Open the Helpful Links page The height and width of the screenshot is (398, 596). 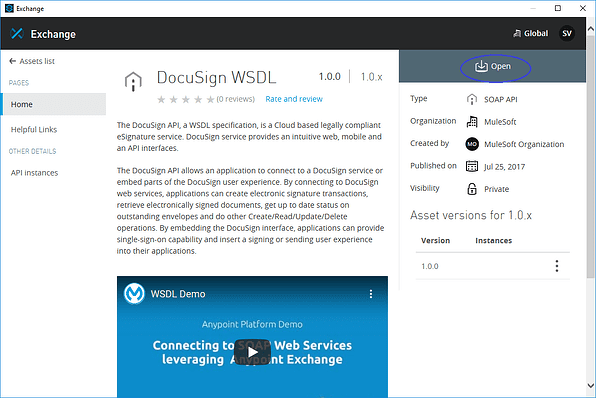click(34, 130)
